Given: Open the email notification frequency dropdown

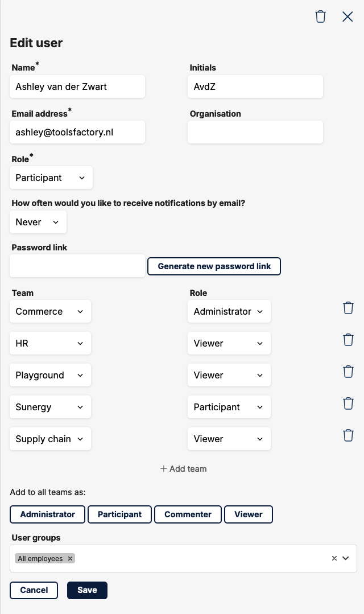Looking at the screenshot, I should 38,222.
